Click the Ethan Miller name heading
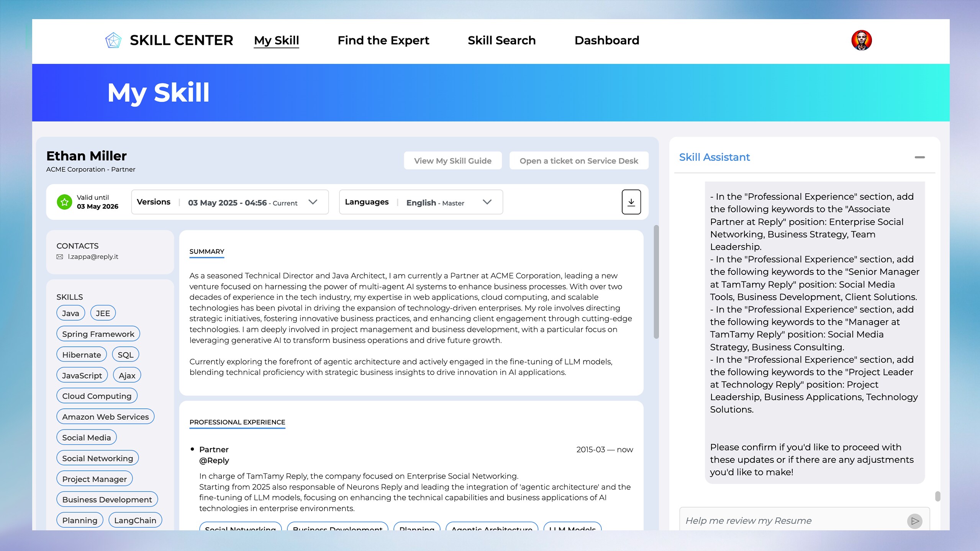This screenshot has width=980, height=551. (86, 156)
